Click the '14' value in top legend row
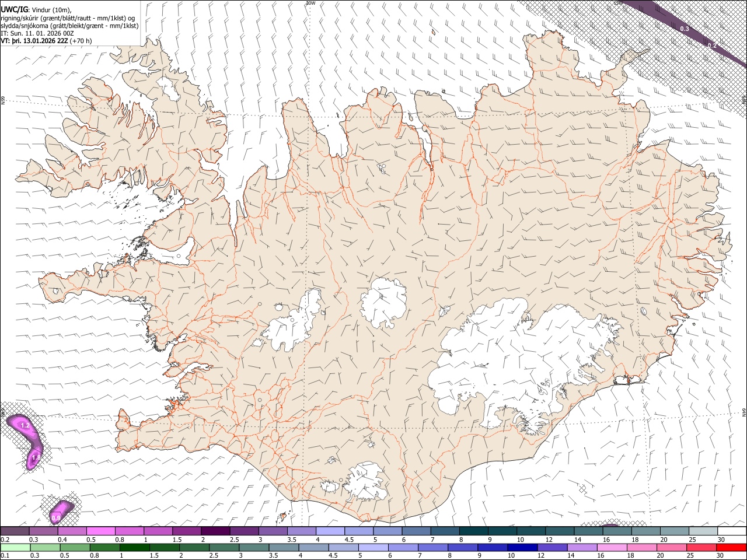 pyautogui.click(x=578, y=539)
